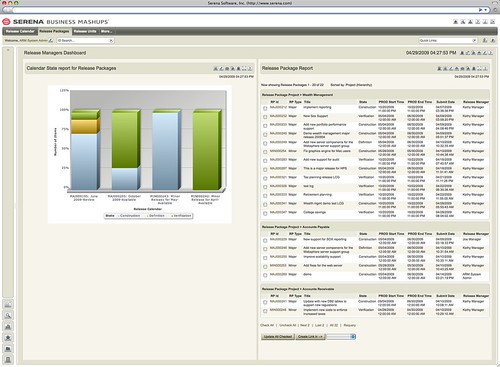Viewport: 500px width, 367px height.
Task: Click the Next 2 link
Action: tap(305, 325)
